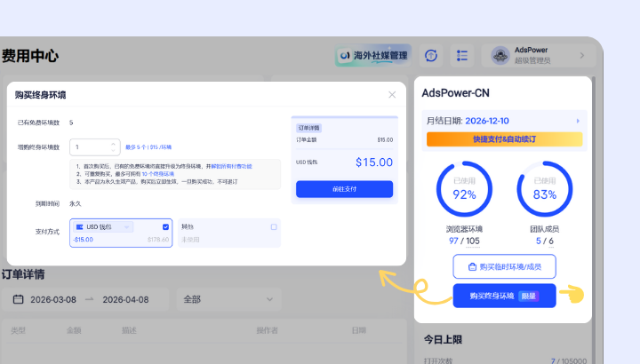The image size is (640, 364).
Task: Click the 操作者 column header
Action: (x=267, y=330)
